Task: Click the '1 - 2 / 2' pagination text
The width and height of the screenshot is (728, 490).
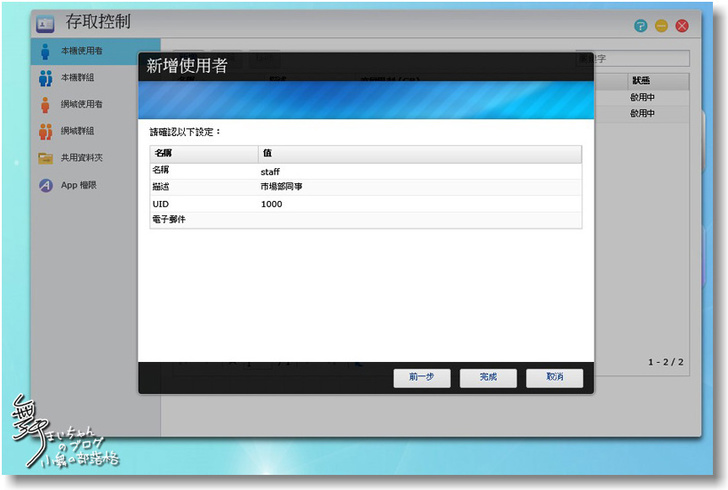Action: [666, 362]
